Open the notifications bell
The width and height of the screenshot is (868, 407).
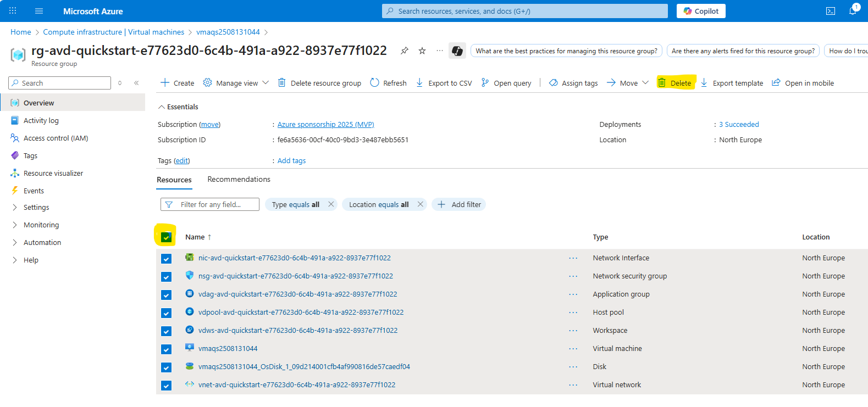tap(852, 11)
